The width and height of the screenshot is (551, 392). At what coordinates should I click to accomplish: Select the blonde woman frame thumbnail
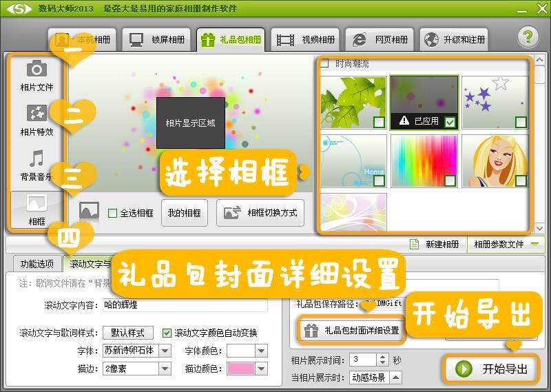pyautogui.click(x=495, y=161)
